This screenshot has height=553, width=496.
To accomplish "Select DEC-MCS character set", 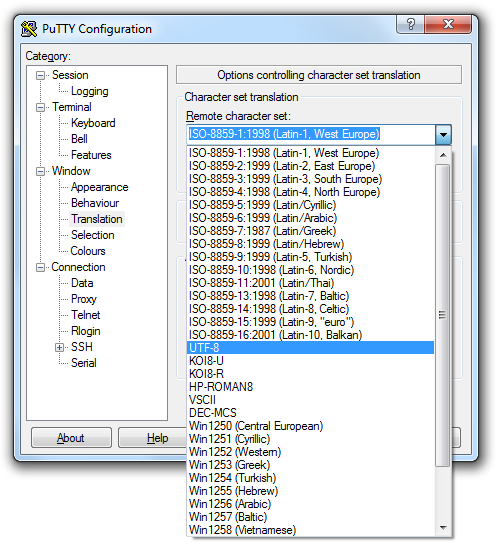I will tap(310, 413).
